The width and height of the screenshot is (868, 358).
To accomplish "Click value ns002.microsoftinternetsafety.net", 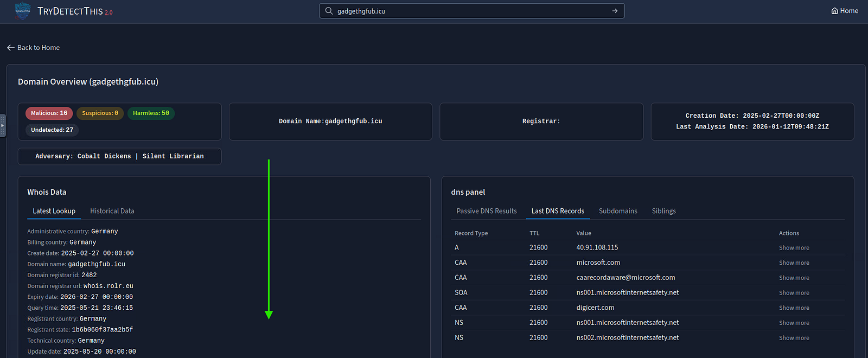I will (627, 337).
